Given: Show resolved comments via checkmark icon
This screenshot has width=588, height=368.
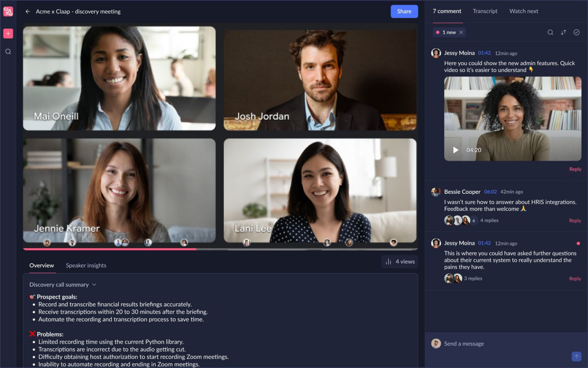Looking at the screenshot, I should click(576, 32).
